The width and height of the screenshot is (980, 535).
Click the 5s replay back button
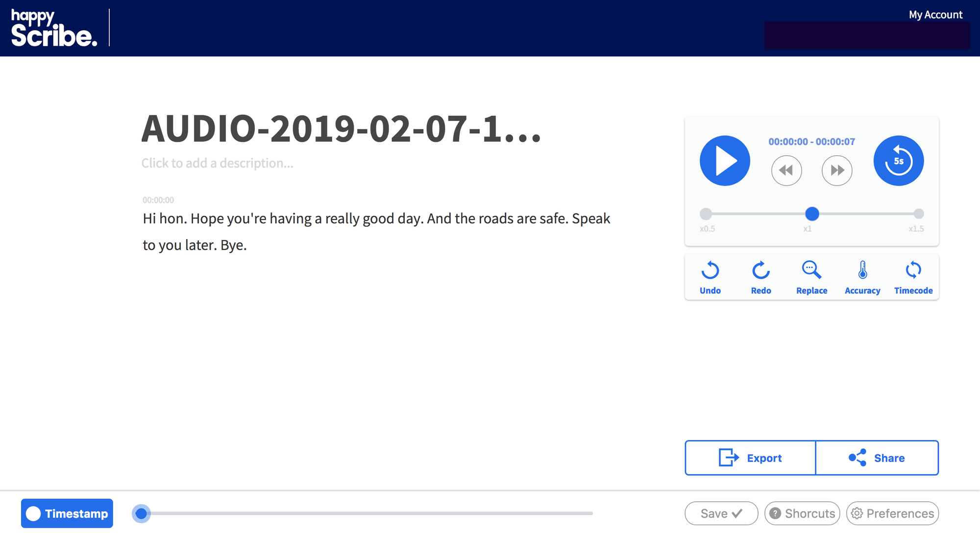coord(898,161)
